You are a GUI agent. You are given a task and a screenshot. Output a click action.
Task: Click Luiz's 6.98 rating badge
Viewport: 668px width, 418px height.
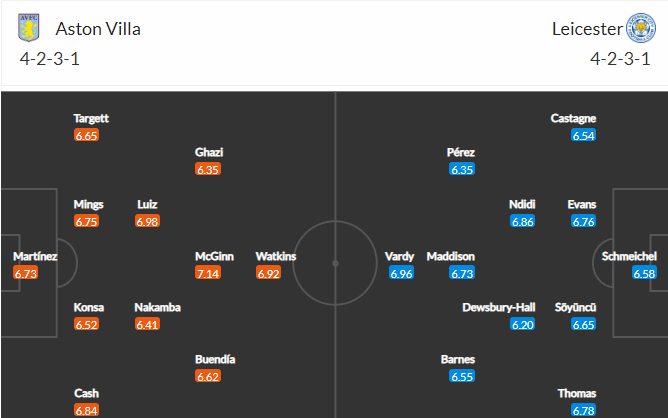[x=147, y=221]
